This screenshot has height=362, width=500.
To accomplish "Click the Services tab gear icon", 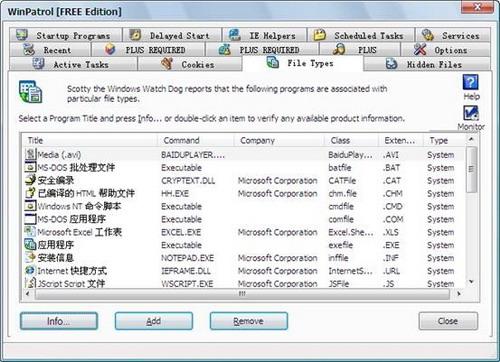I will [427, 35].
